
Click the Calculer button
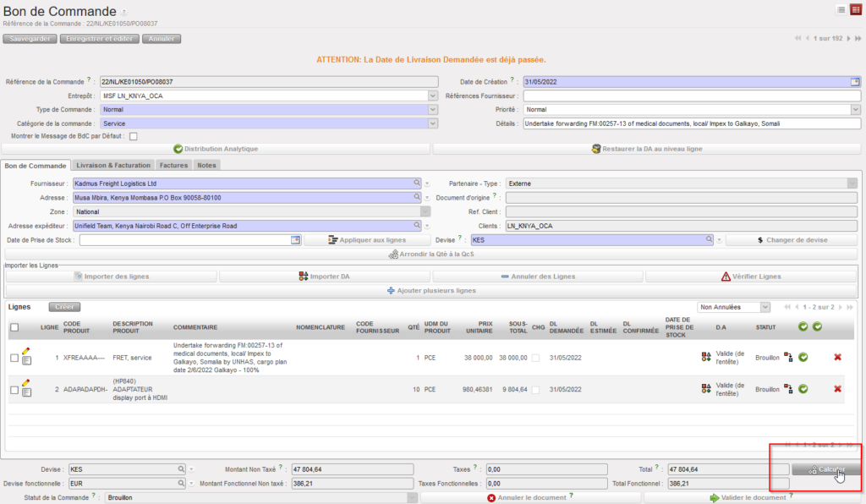(x=826, y=469)
